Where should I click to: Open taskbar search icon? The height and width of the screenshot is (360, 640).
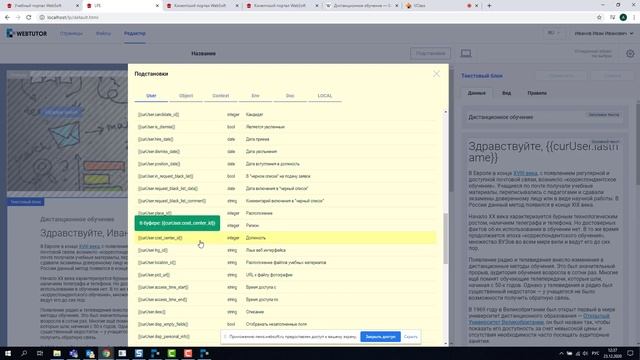24,353
